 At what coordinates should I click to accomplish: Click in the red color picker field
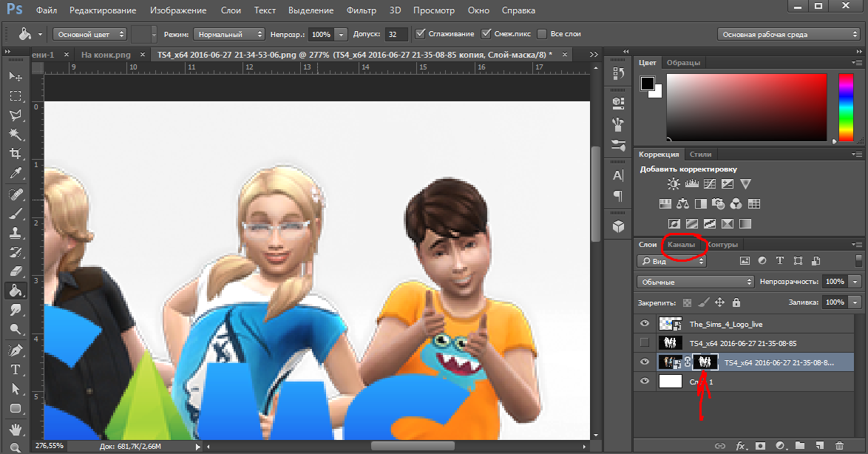click(747, 107)
